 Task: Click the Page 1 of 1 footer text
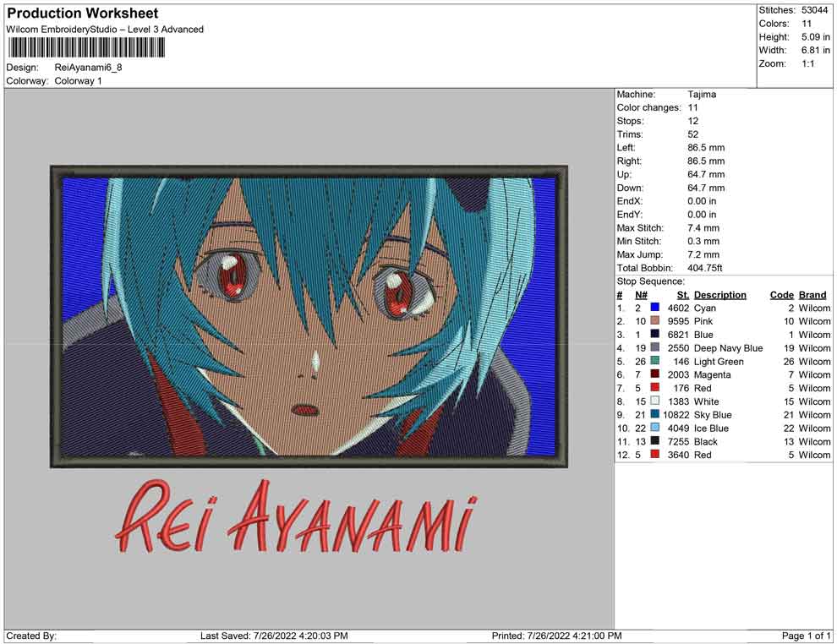[x=806, y=636]
